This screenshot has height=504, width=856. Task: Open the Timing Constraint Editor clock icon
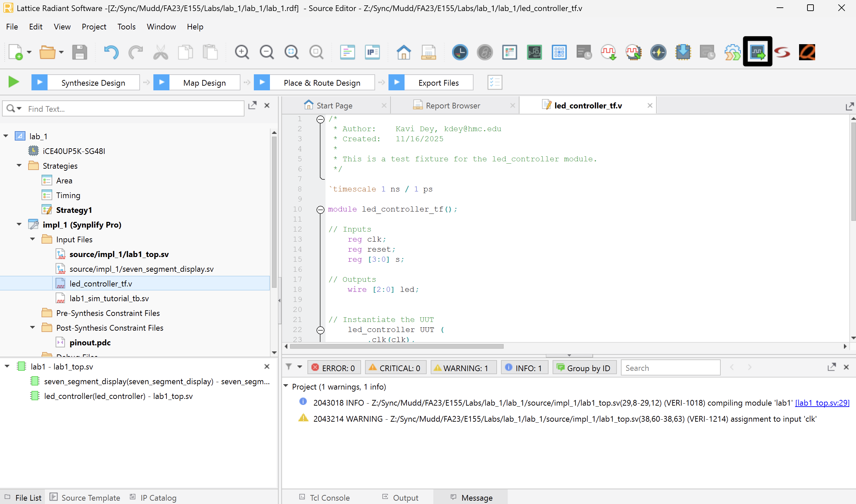(x=460, y=52)
